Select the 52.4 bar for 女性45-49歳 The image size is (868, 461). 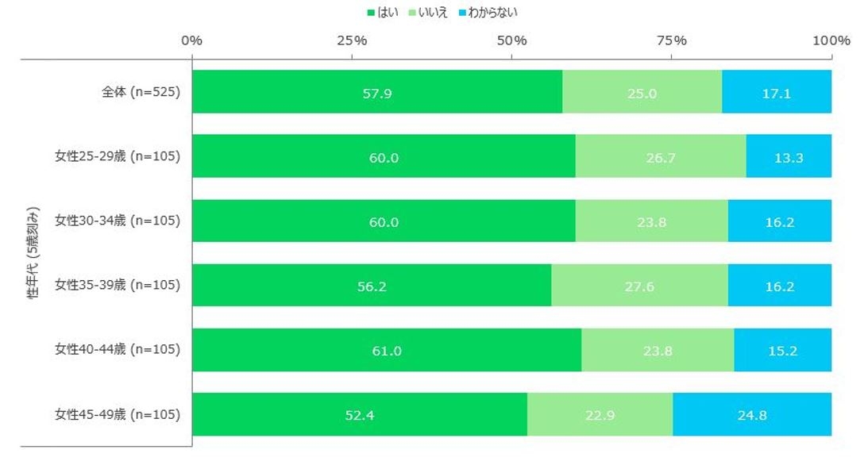pos(360,414)
